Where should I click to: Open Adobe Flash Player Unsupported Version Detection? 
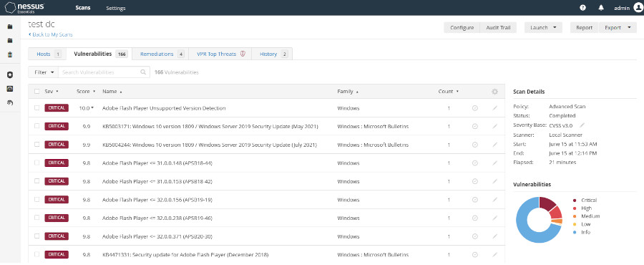point(164,108)
